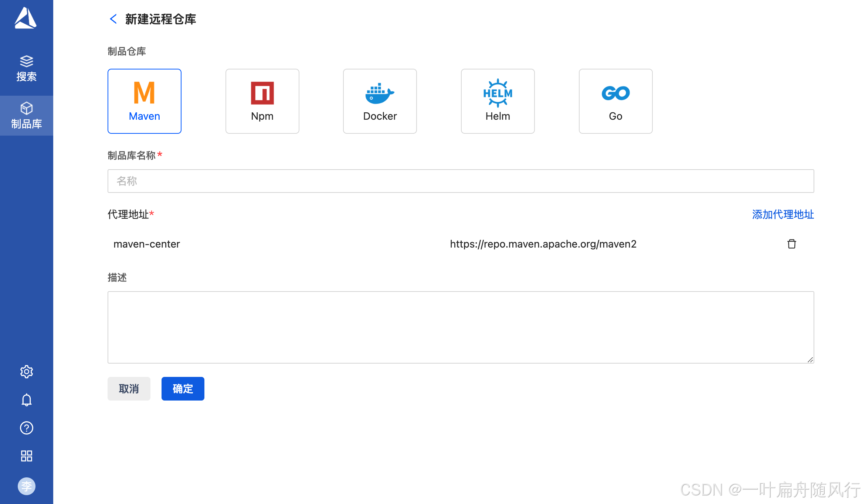Focus the 制品库名称 name input field
This screenshot has height=504, width=862.
point(461,181)
